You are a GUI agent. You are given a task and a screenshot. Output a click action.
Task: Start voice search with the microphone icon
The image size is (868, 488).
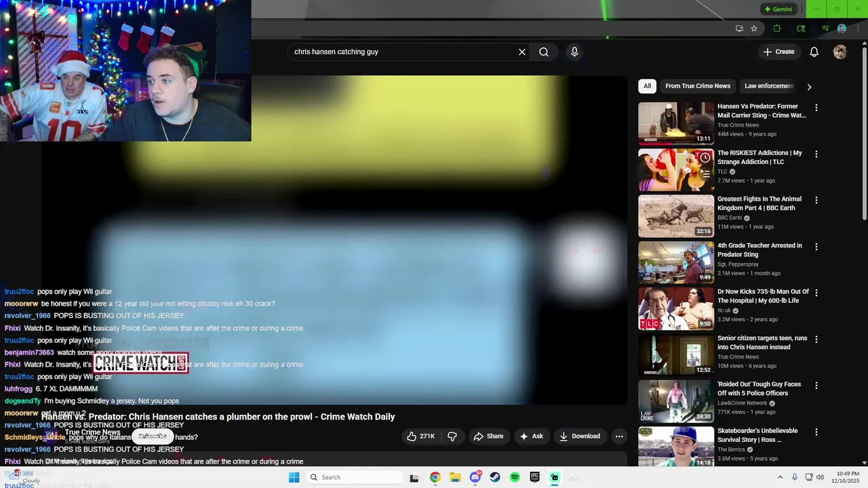[x=574, y=52]
